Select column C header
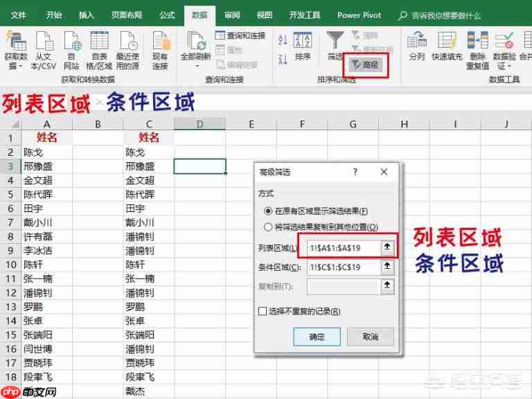Viewport: 532px width, 399px height. (x=149, y=124)
